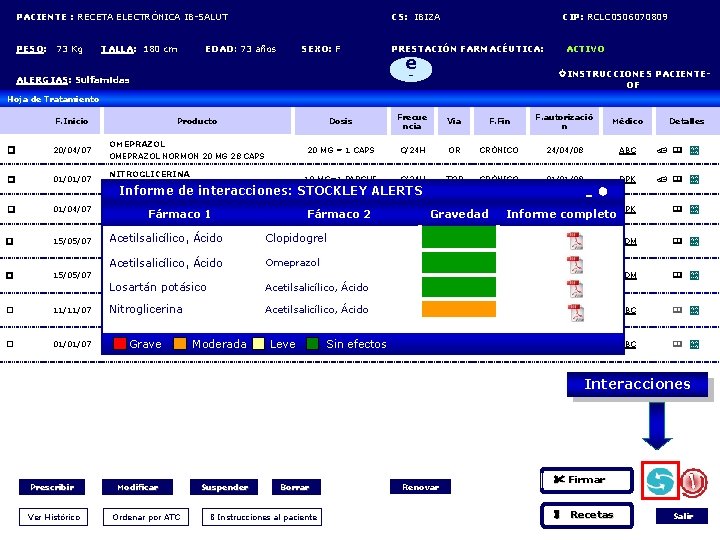Click the Modificar button
Image resolution: width=720 pixels, height=540 pixels.
click(x=137, y=487)
